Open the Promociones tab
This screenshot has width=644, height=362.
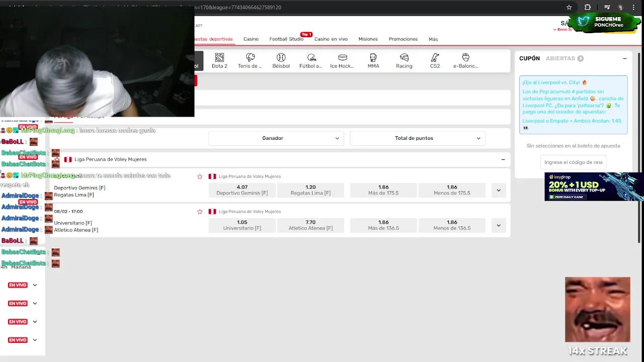[403, 39]
